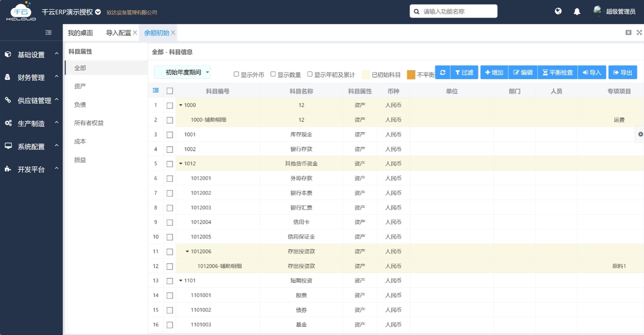Click the 开发平台 puzzle icon
Screen dimensions: 644x335
pyautogui.click(x=8, y=169)
